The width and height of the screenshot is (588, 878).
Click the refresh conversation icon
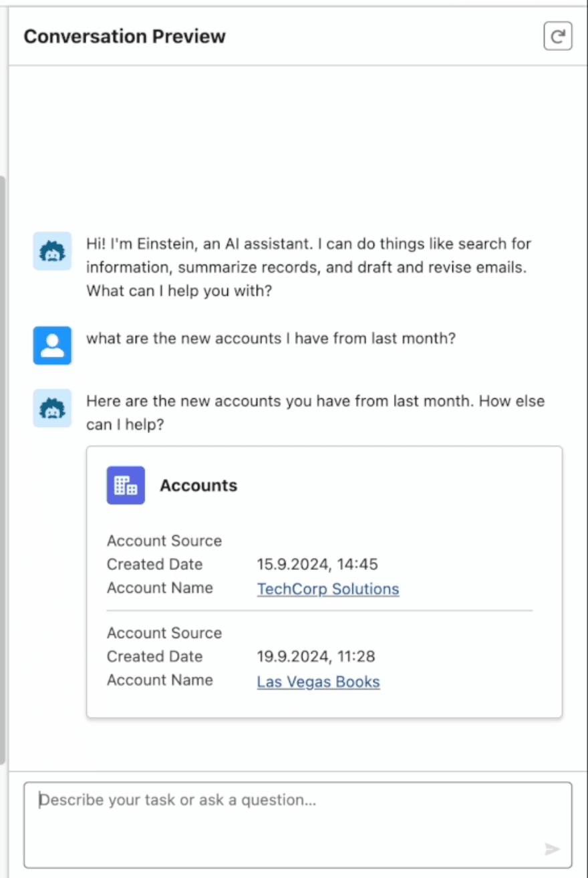tap(557, 36)
